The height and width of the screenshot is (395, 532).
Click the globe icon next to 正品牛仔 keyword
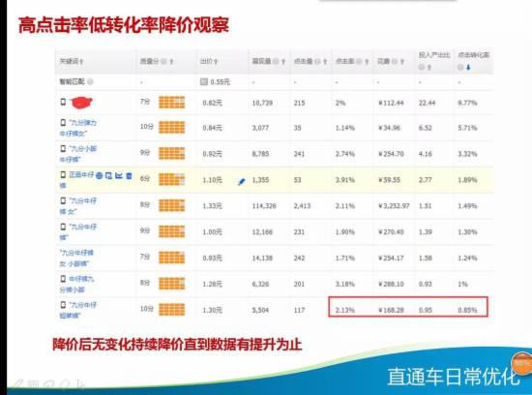[99, 175]
